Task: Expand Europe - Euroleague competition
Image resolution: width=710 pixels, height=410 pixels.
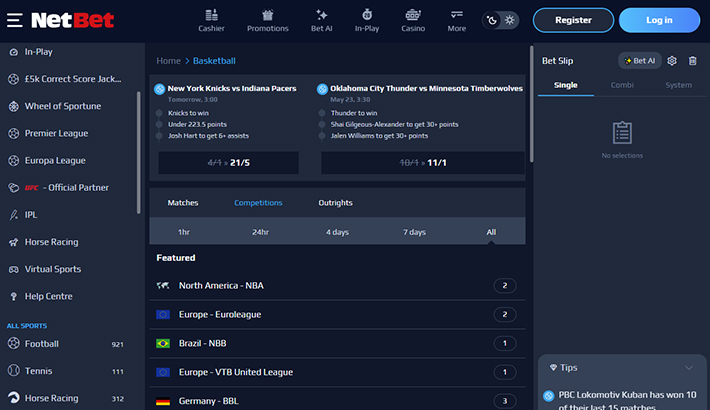Action: 337,314
